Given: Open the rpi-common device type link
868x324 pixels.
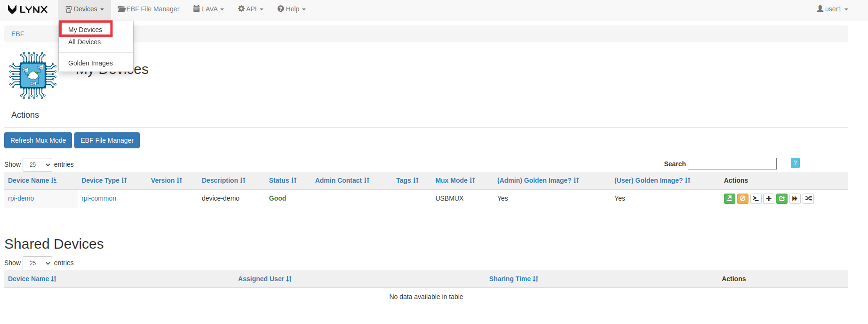Looking at the screenshot, I should pos(99,198).
